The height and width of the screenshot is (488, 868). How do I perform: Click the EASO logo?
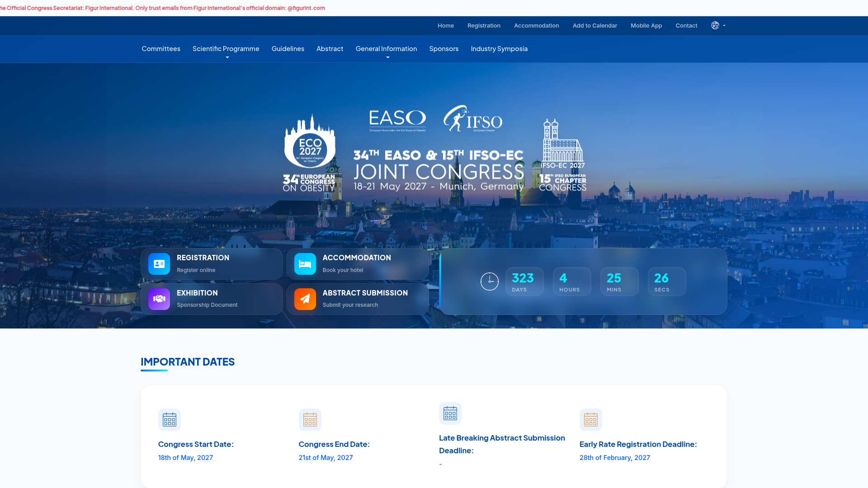[397, 121]
